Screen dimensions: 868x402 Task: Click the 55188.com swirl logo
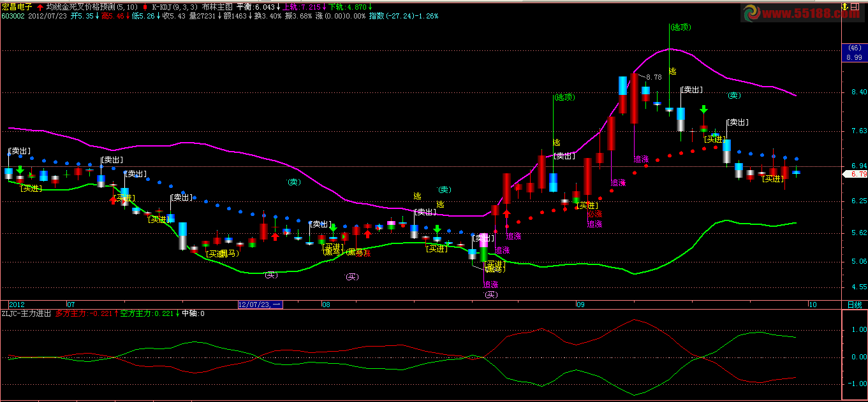pos(751,13)
